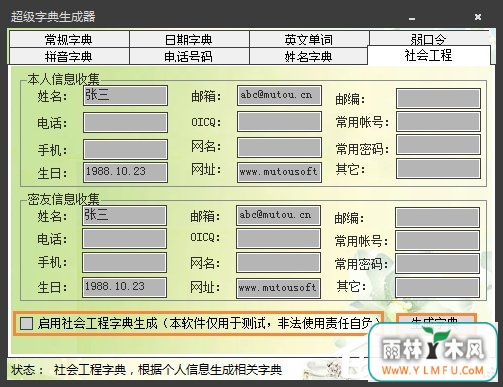Click 手机 field in 密友信息收集
The image size is (503, 387).
124,262
